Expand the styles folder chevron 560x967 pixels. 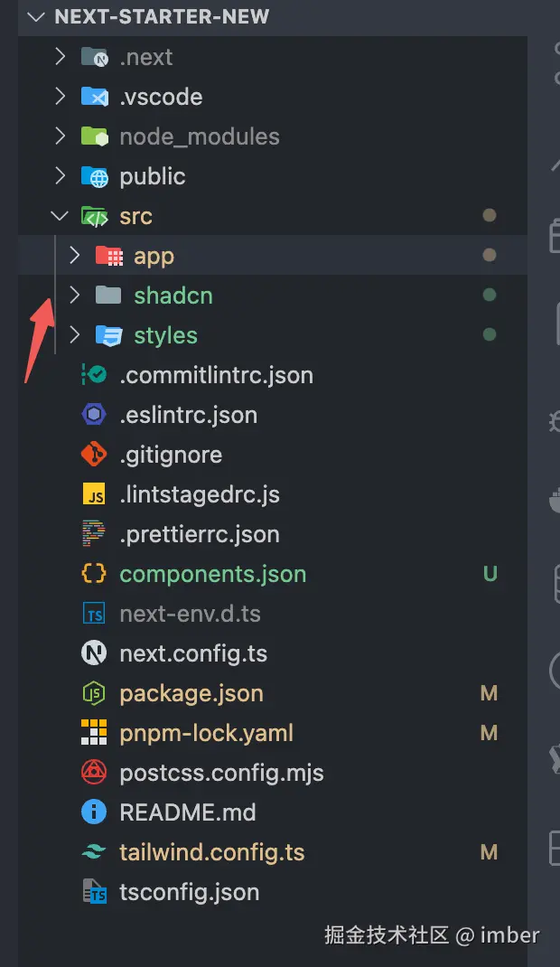75,335
